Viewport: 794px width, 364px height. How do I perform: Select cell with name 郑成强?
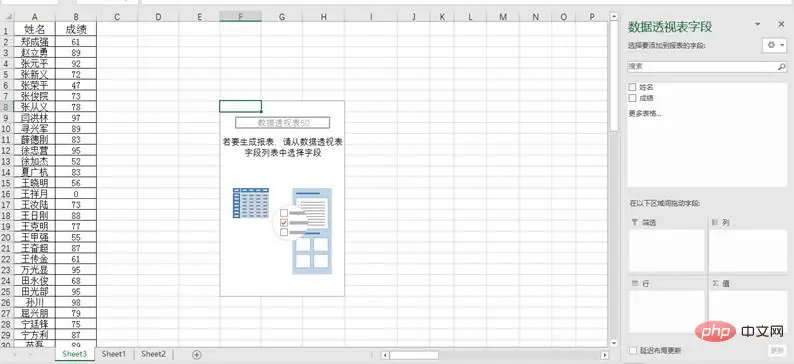35,42
